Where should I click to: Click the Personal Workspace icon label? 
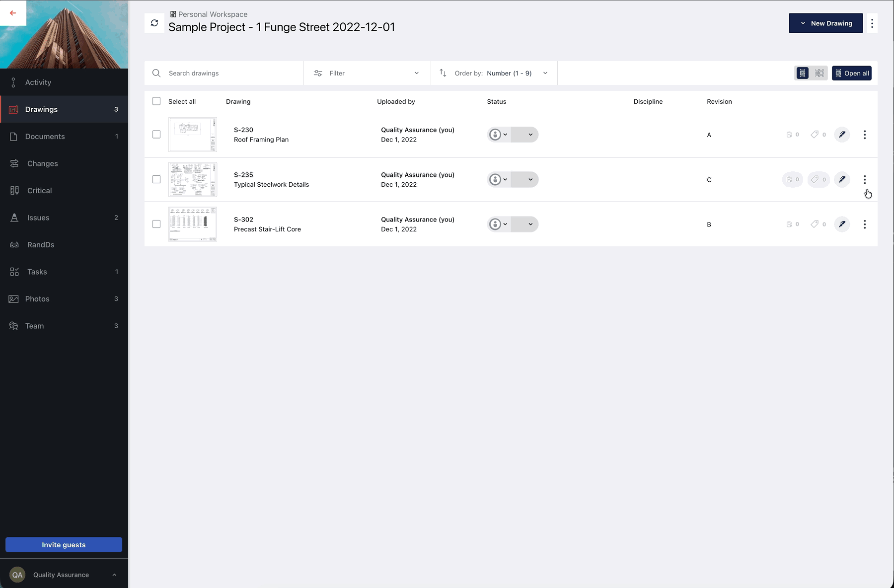[x=209, y=14]
